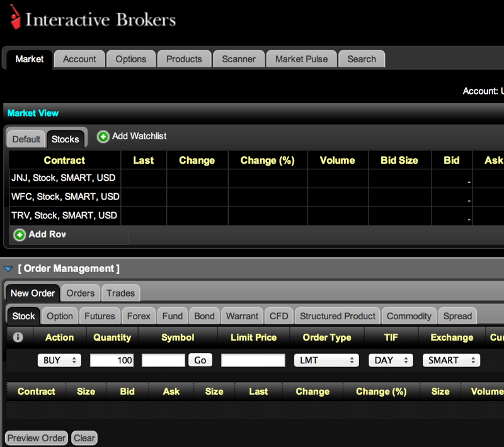The height and width of the screenshot is (447, 504).
Task: Switch to the Orders tab
Action: [80, 293]
